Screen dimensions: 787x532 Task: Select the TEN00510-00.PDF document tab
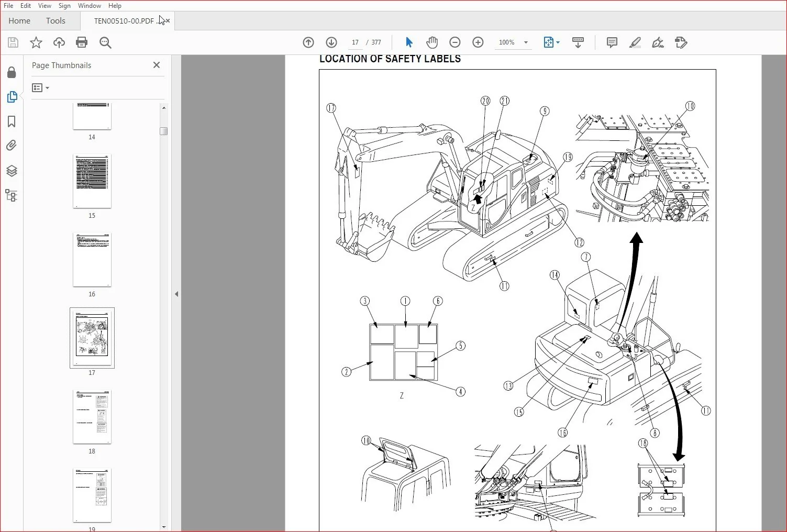click(x=127, y=21)
